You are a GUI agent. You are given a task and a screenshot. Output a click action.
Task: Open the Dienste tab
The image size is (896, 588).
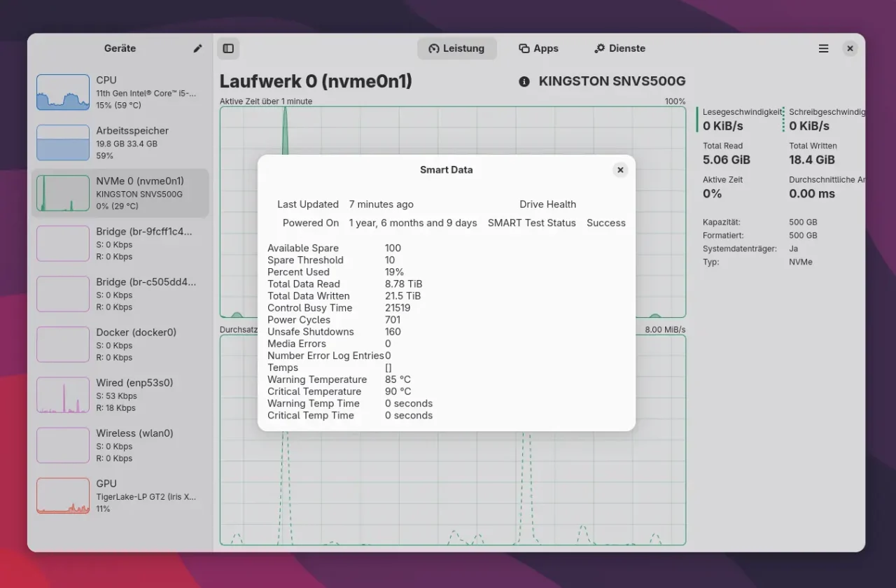pos(619,48)
